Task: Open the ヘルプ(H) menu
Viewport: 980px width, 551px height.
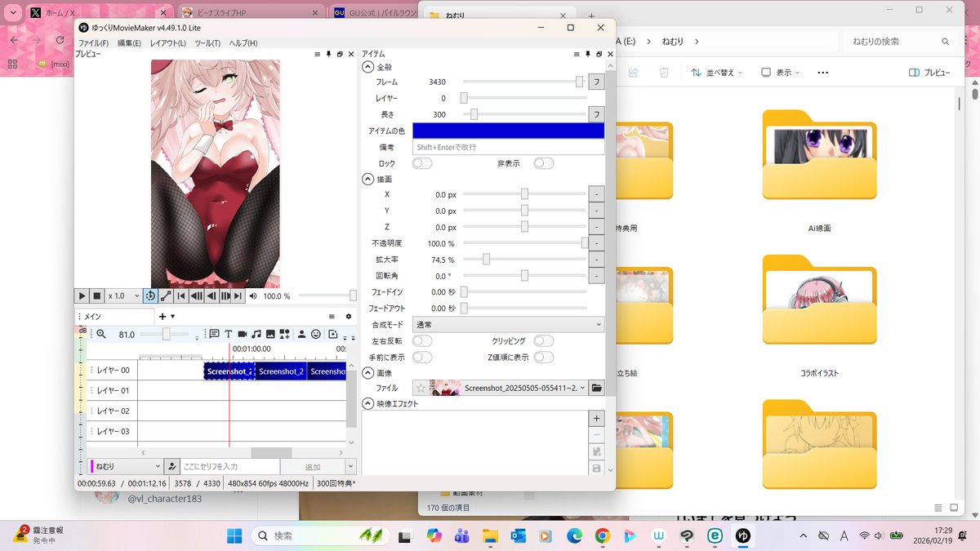Action: [x=243, y=42]
